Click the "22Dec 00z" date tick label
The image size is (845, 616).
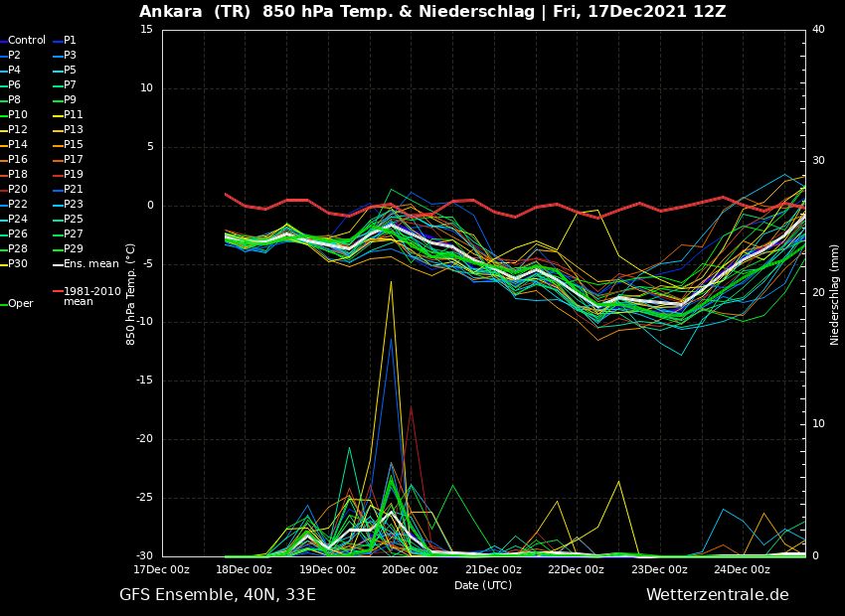pos(577,569)
